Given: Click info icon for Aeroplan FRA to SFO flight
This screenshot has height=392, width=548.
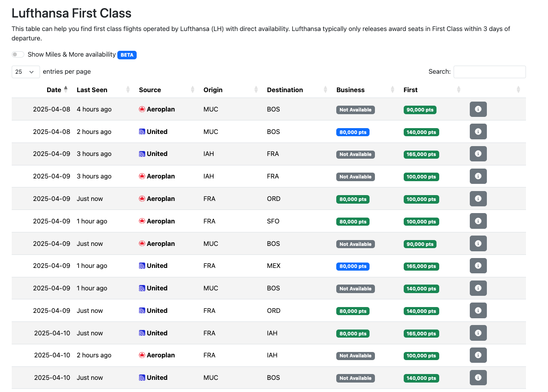Looking at the screenshot, I should point(478,221).
